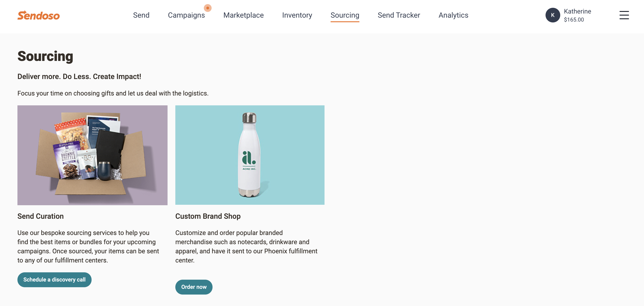Viewport: 644px width, 306px height.
Task: Click the Send Curation heading
Action: click(x=40, y=216)
